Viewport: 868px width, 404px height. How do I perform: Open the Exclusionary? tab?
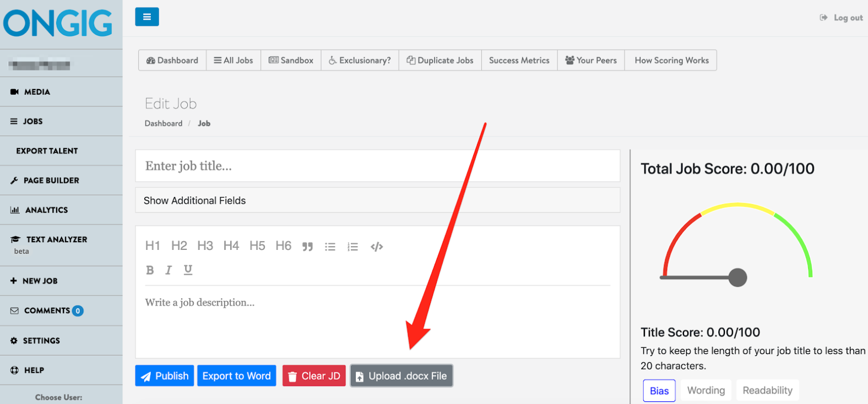click(x=360, y=61)
